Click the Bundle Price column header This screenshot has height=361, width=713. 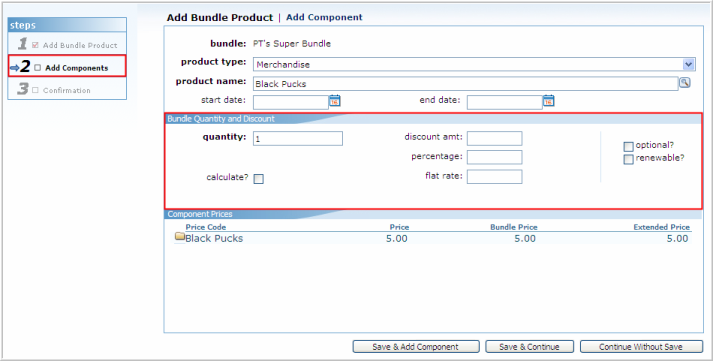(513, 227)
